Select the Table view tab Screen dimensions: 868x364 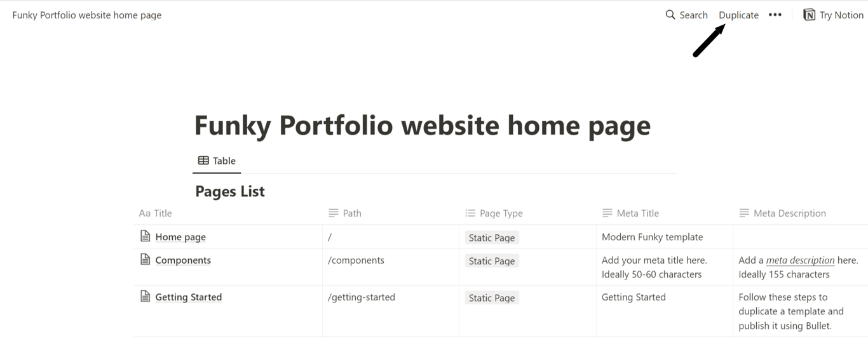[217, 161]
